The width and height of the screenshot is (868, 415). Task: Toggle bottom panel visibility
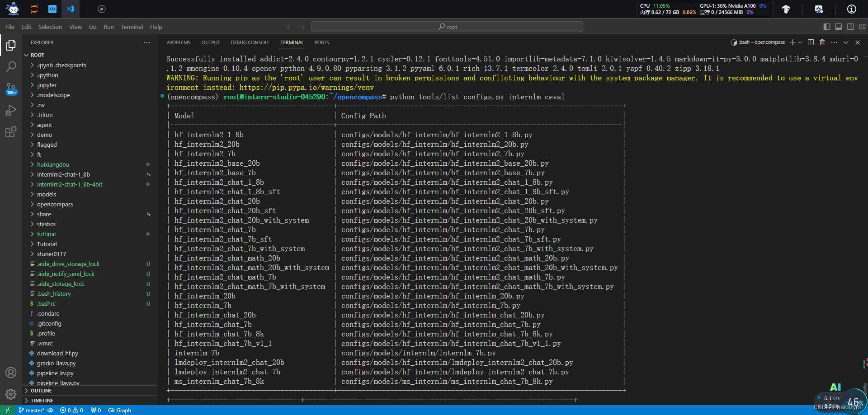pos(839,27)
